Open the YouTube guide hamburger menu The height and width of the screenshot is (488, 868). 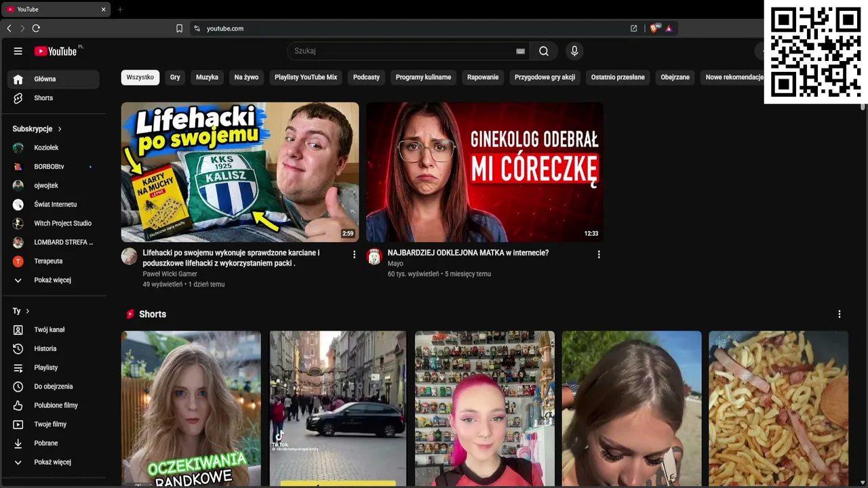coord(18,51)
